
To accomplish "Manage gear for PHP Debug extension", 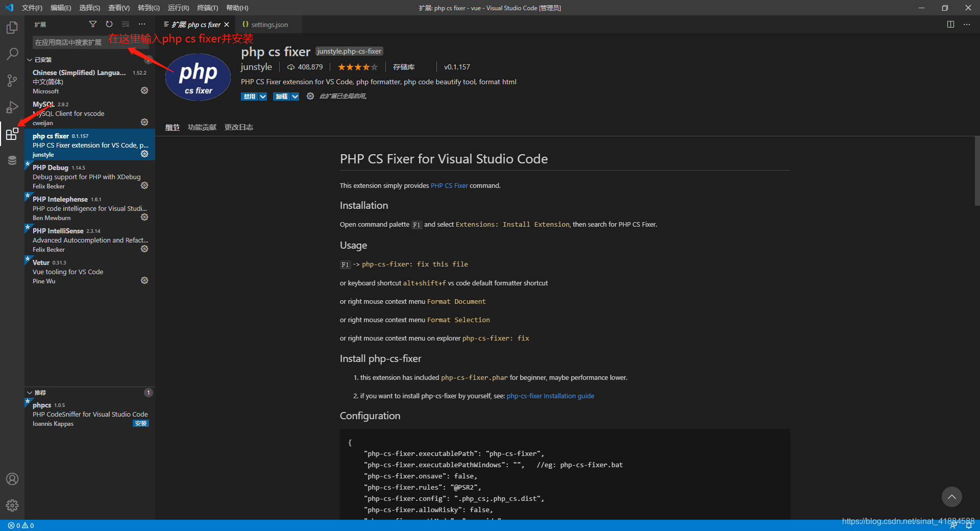I will (144, 185).
